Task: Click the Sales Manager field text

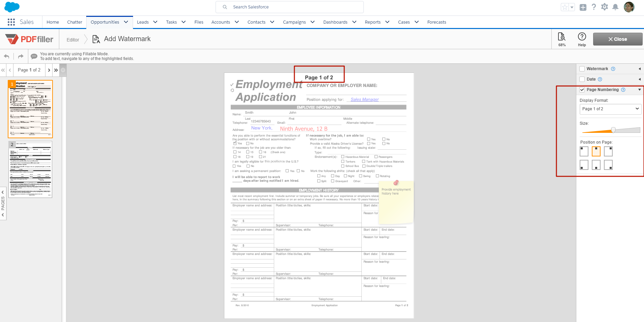Action: point(364,99)
